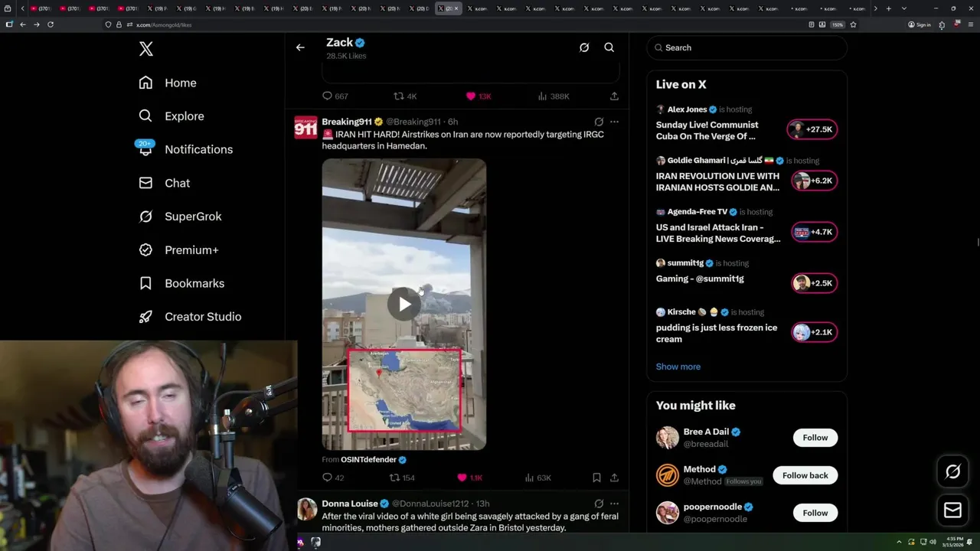
Task: Join Agenda-Free TV live with +4.7K
Action: coord(813,232)
